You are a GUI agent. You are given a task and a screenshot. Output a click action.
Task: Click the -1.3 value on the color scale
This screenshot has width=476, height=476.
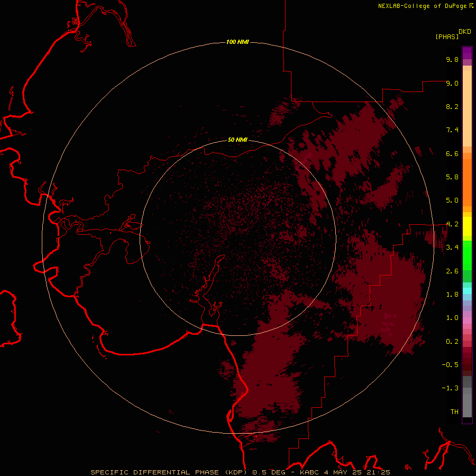tap(450, 388)
